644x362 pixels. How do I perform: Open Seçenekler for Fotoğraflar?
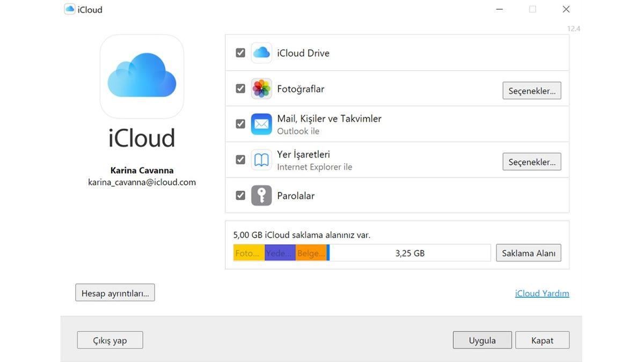[x=532, y=90]
